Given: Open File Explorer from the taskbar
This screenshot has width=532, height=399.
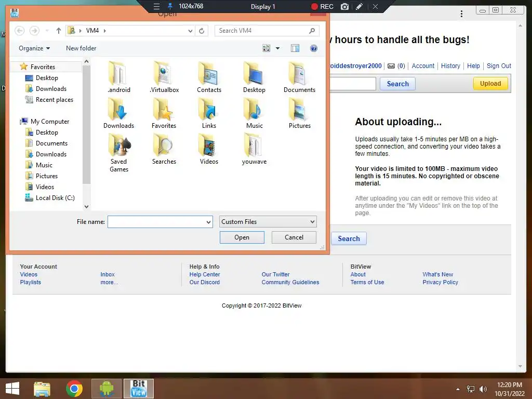Looking at the screenshot, I should coord(42,389).
